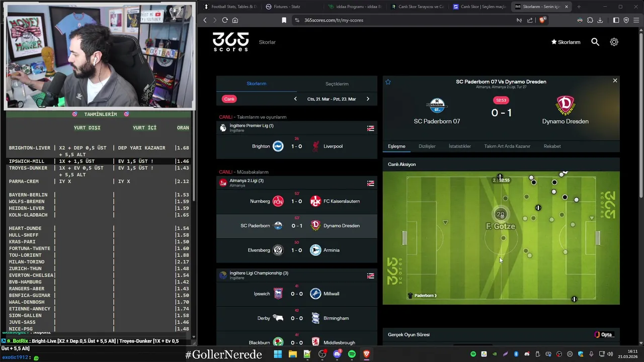This screenshot has width=644, height=362.
Task: Close the Skorlarım browser tab
Action: click(567, 7)
